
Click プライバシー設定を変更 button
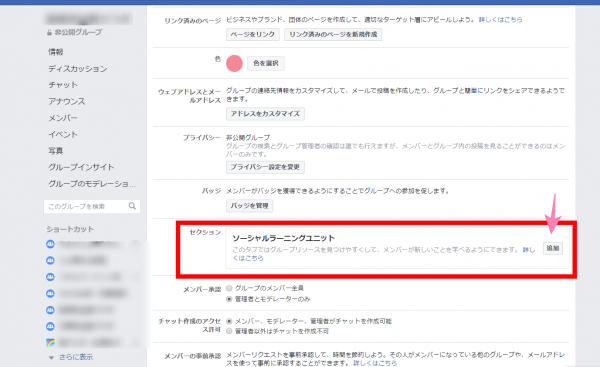pyautogui.click(x=265, y=167)
